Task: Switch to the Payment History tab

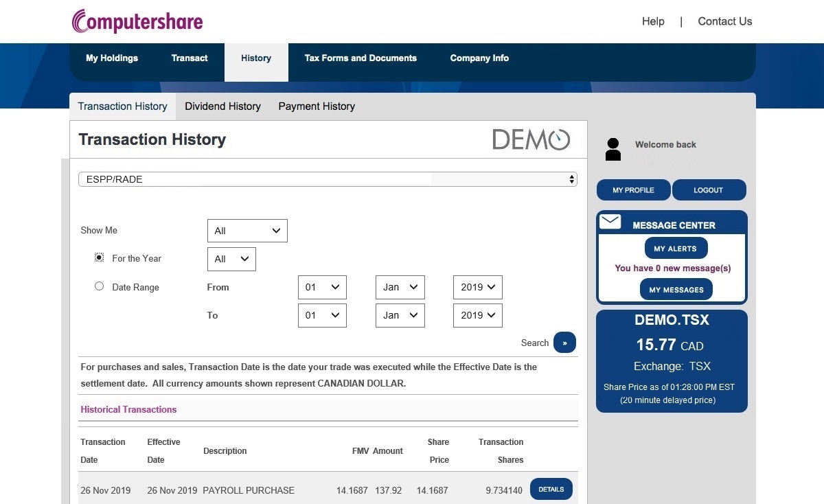Action: [317, 106]
